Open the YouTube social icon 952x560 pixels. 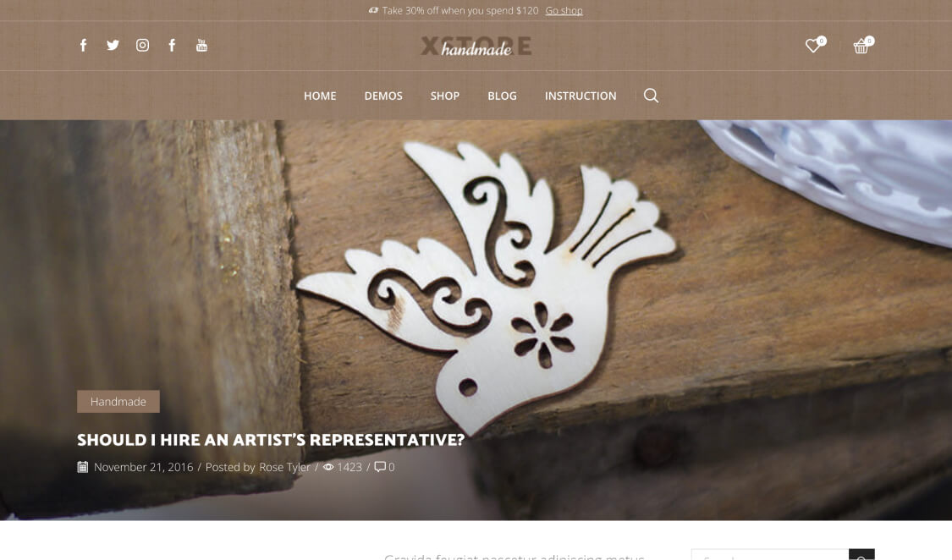[201, 46]
